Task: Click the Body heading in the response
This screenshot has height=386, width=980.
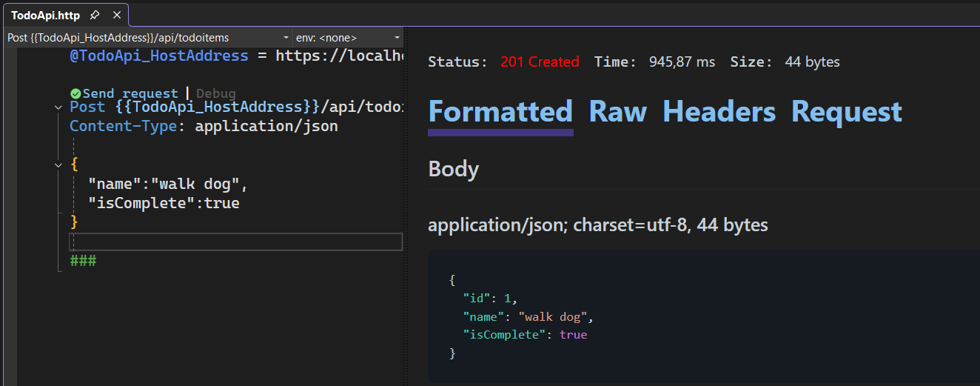Action: click(x=453, y=169)
